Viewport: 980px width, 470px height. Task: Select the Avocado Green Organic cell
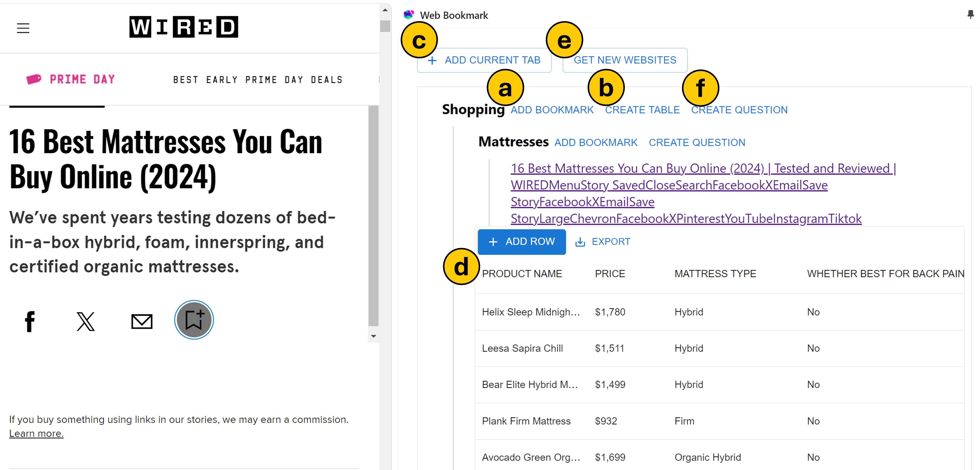pyautogui.click(x=531, y=457)
